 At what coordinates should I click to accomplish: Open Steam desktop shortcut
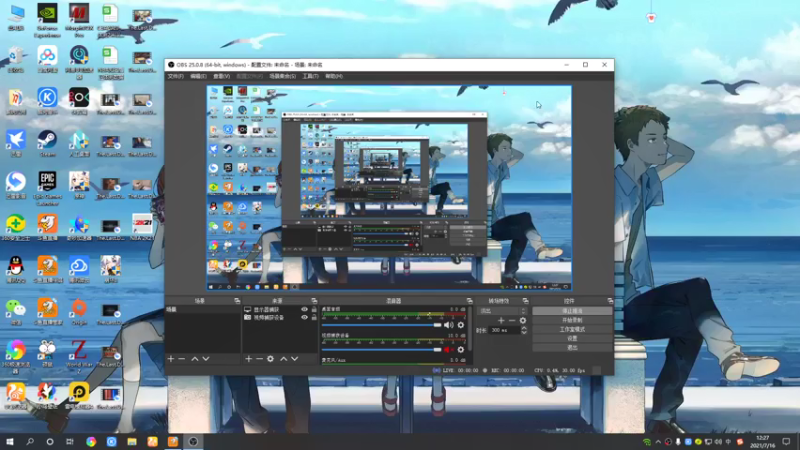47,143
